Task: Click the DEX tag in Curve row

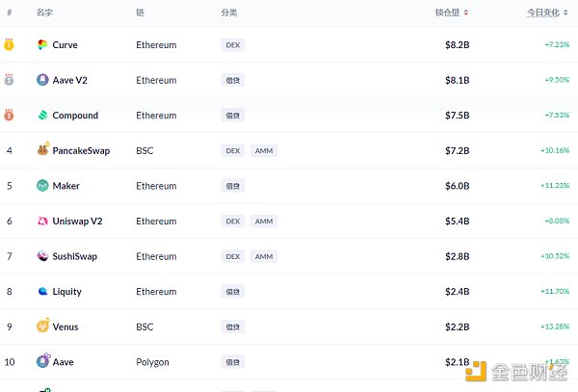Action: pyautogui.click(x=232, y=45)
